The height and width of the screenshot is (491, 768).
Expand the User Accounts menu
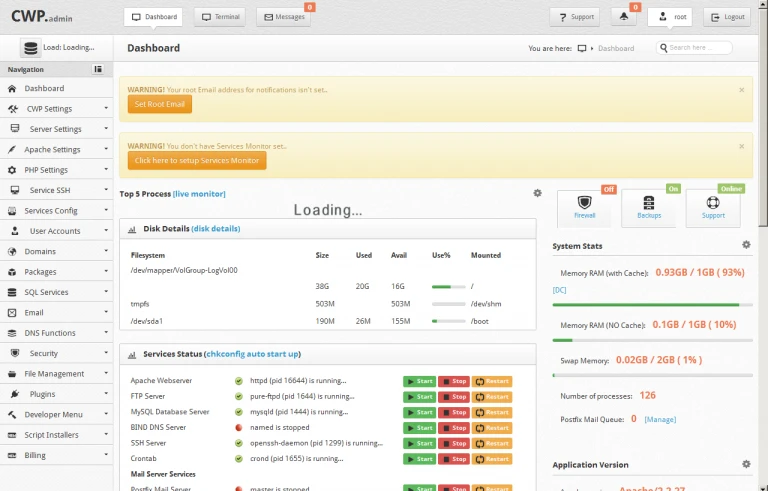coord(56,231)
